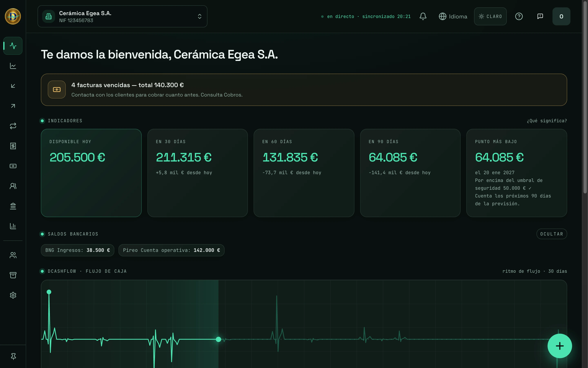Open the recurring loop arrows sidebar icon
This screenshot has width=588, height=368.
tap(13, 126)
